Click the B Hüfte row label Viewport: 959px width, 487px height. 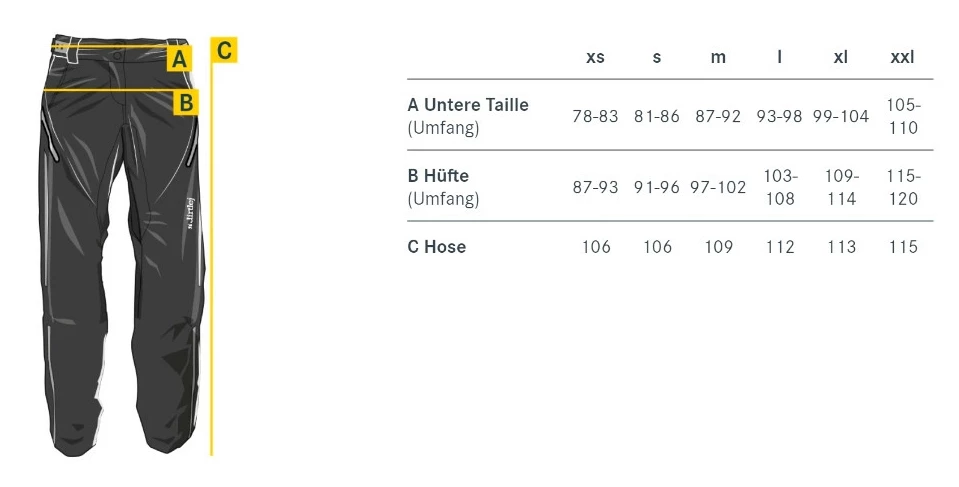tap(438, 176)
